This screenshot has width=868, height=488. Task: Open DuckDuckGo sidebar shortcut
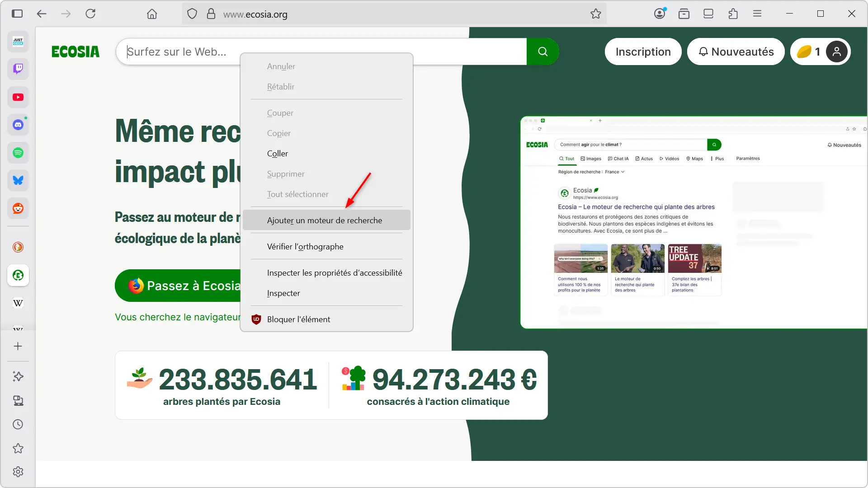click(18, 247)
